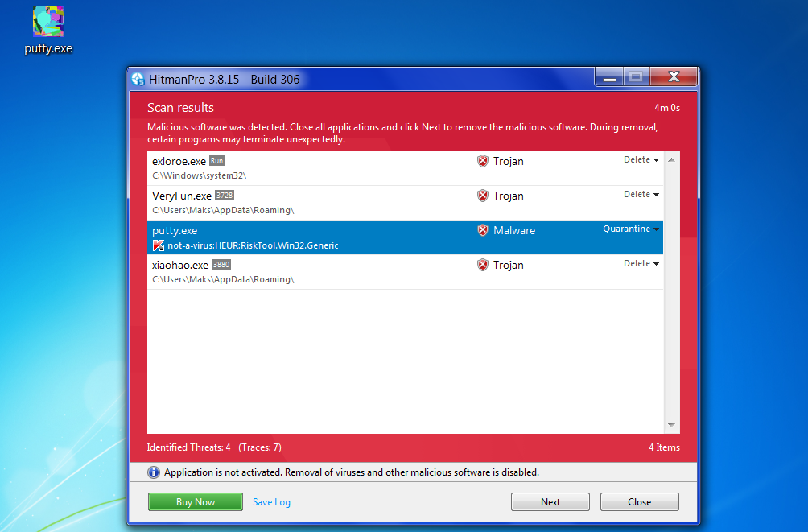Click red shield icon in VeryFun.exe row
Image resolution: width=808 pixels, height=532 pixels.
(483, 196)
